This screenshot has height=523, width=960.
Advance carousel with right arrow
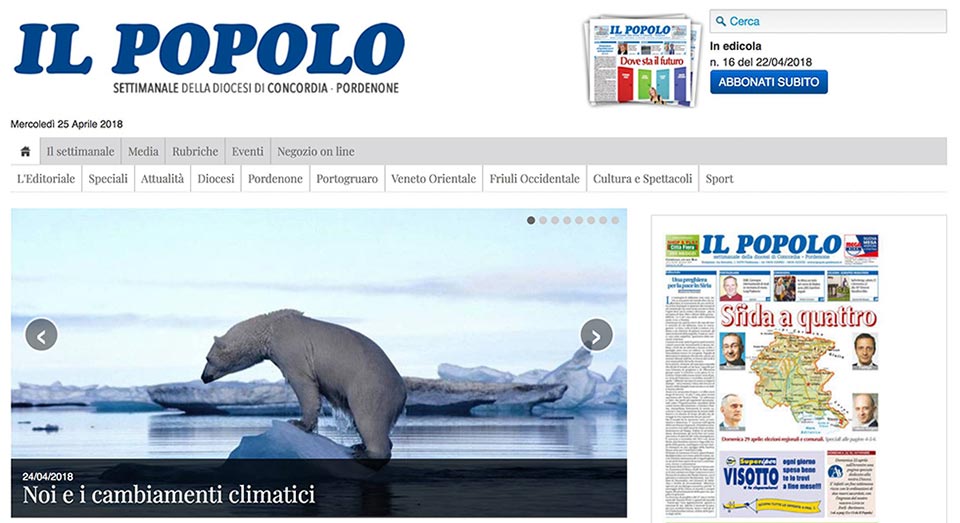point(596,335)
